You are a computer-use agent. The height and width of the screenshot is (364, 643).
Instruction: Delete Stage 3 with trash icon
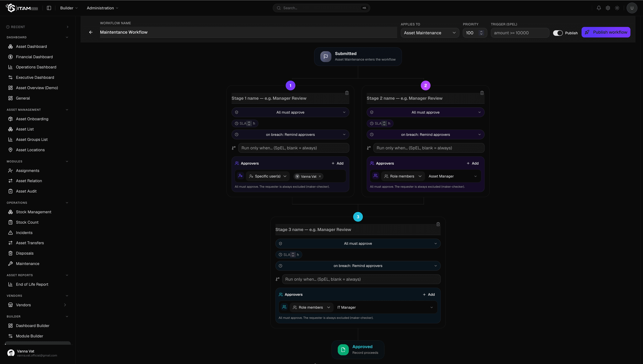438,224
